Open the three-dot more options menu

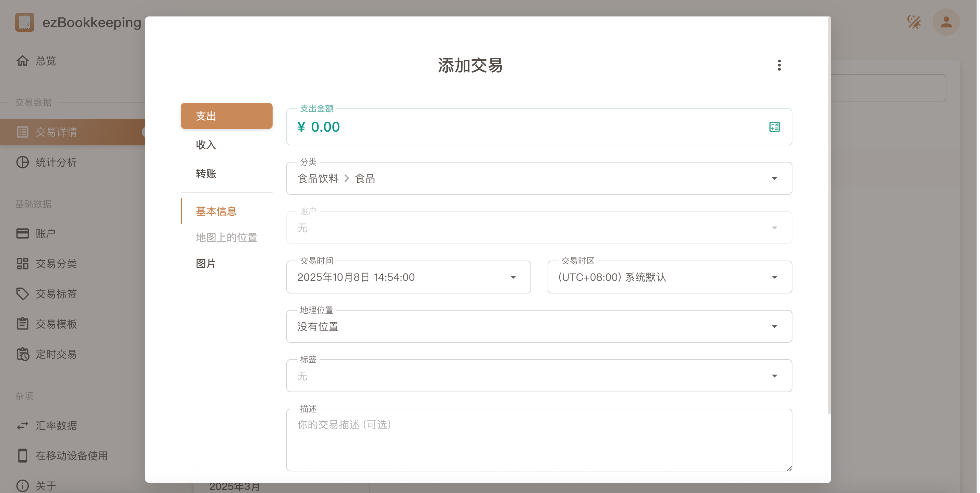point(779,65)
